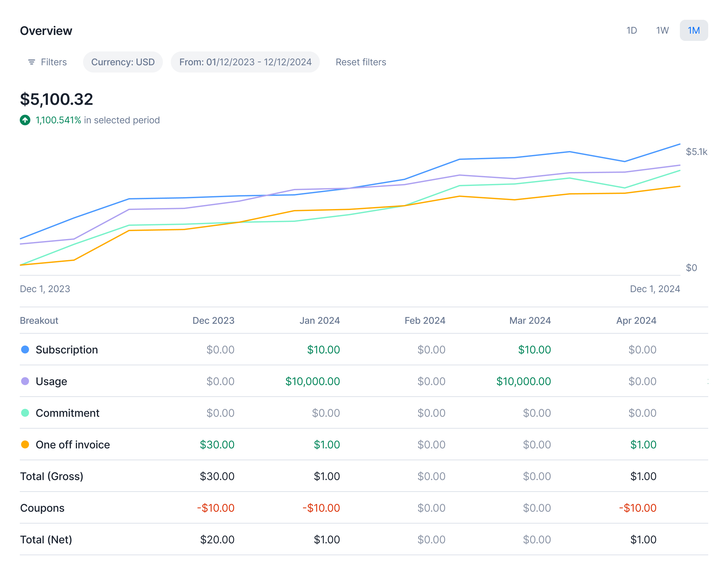Switch to the 1W time range
This screenshot has width=728, height=575.
[662, 31]
